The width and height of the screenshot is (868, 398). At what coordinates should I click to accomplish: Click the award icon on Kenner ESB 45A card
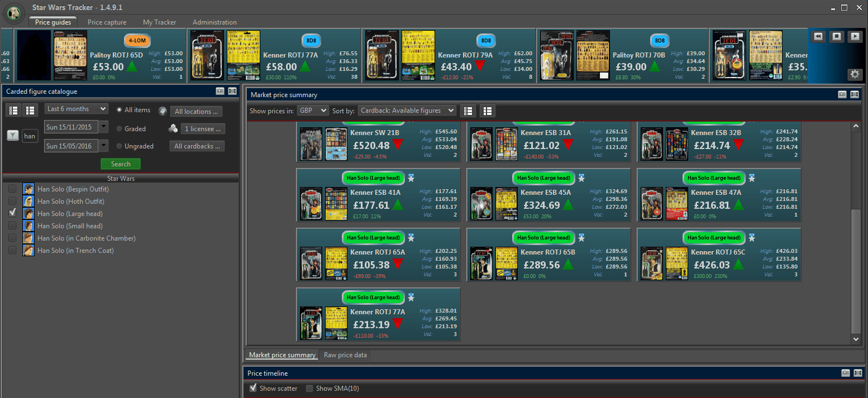tap(581, 178)
